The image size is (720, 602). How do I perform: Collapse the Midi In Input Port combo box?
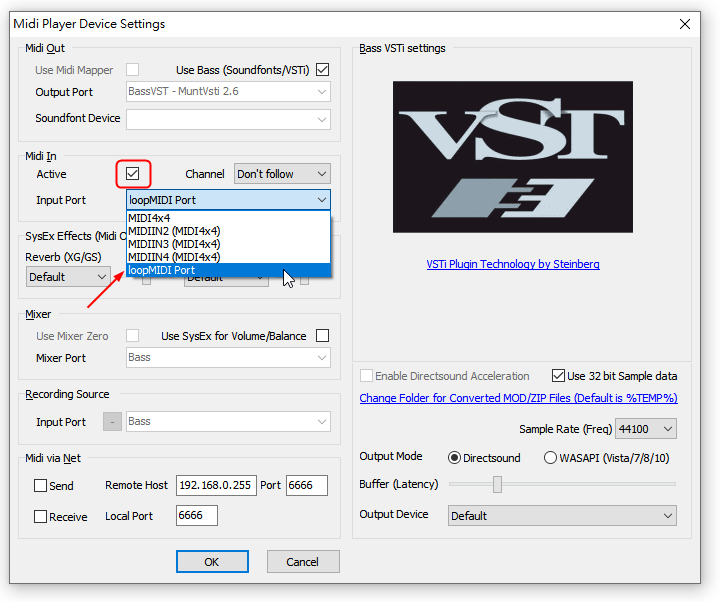point(228,200)
